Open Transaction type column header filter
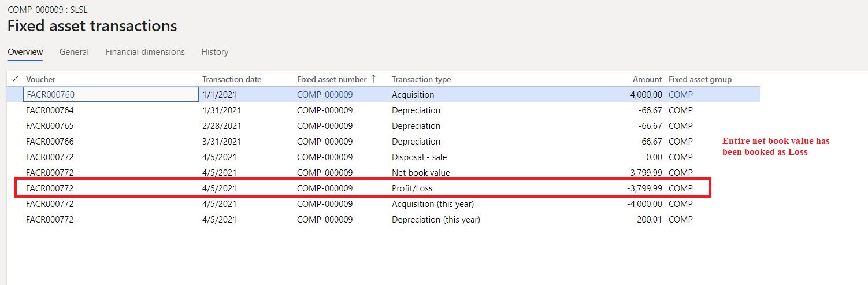Image resolution: width=868 pixels, height=285 pixels. pyautogui.click(x=421, y=79)
